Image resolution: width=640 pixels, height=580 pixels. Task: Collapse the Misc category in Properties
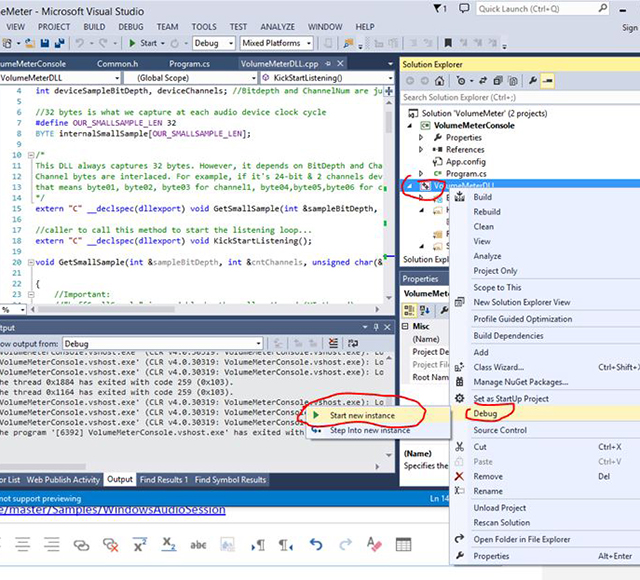point(405,326)
